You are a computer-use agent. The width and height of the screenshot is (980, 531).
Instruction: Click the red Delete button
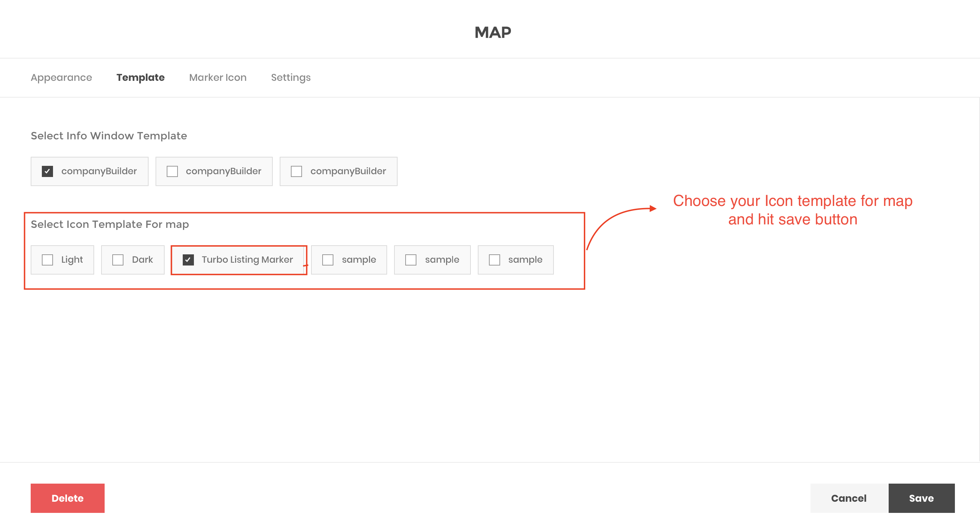(x=67, y=498)
